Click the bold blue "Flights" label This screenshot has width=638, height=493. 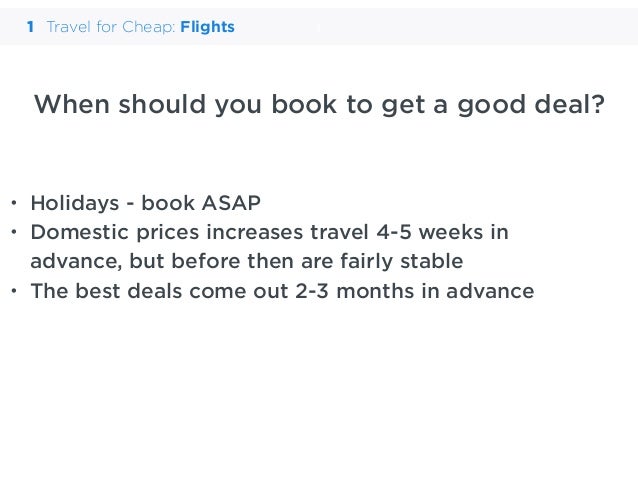click(x=208, y=27)
